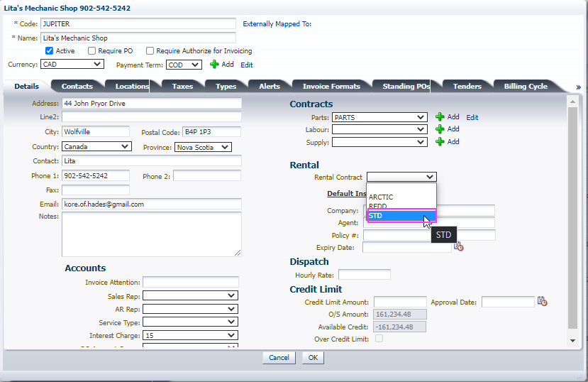The height and width of the screenshot is (382, 588).
Task: Click the Cancel button
Action: click(x=279, y=358)
